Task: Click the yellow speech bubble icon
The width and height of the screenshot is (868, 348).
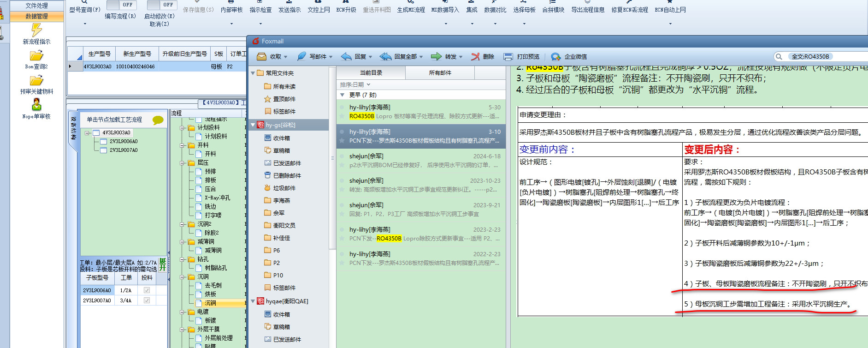Action: coord(158,120)
